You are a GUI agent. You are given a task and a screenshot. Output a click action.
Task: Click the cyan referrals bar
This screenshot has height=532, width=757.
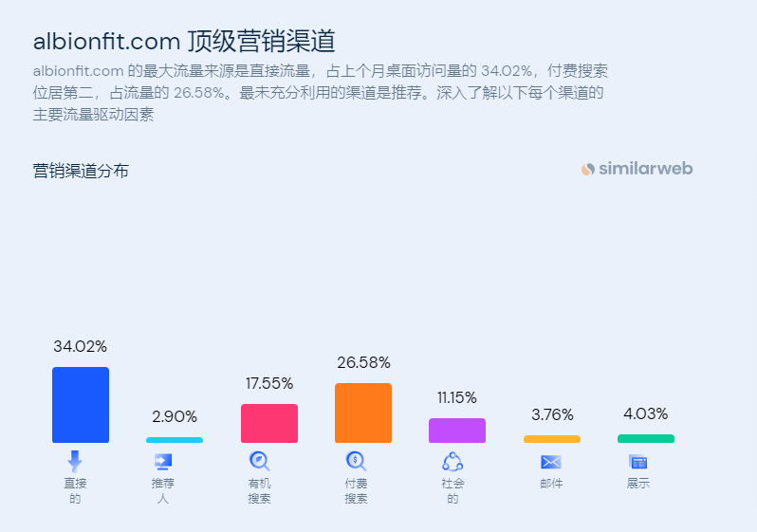pyautogui.click(x=175, y=440)
